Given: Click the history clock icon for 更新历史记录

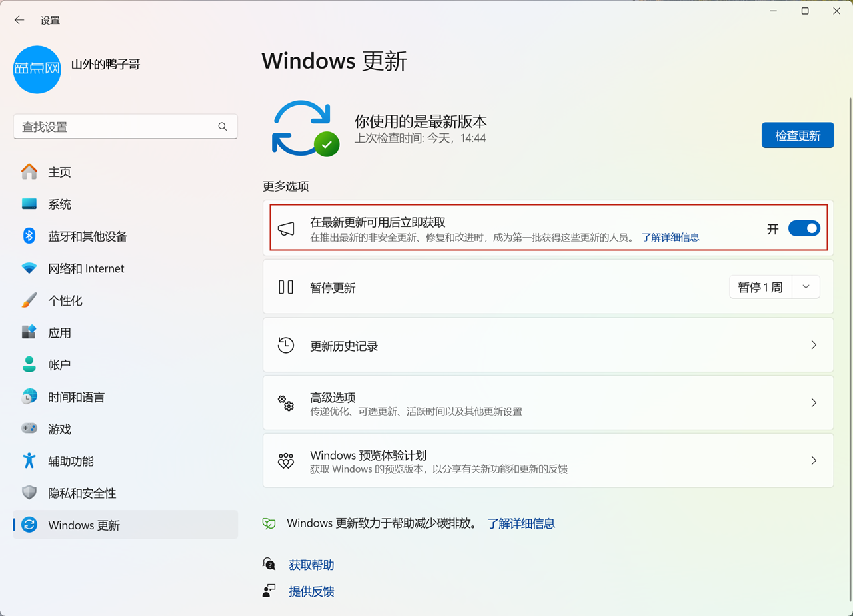Looking at the screenshot, I should [x=286, y=345].
